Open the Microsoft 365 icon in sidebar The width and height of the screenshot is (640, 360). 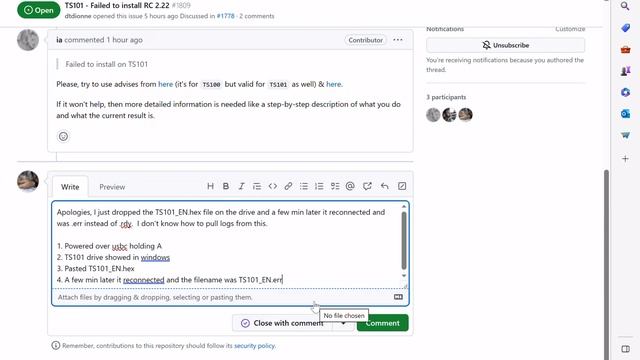click(625, 92)
